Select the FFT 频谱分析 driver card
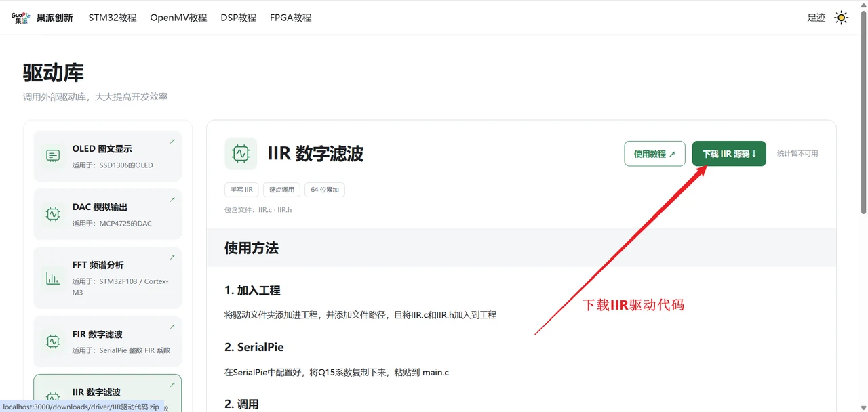The image size is (868, 412). (x=108, y=278)
